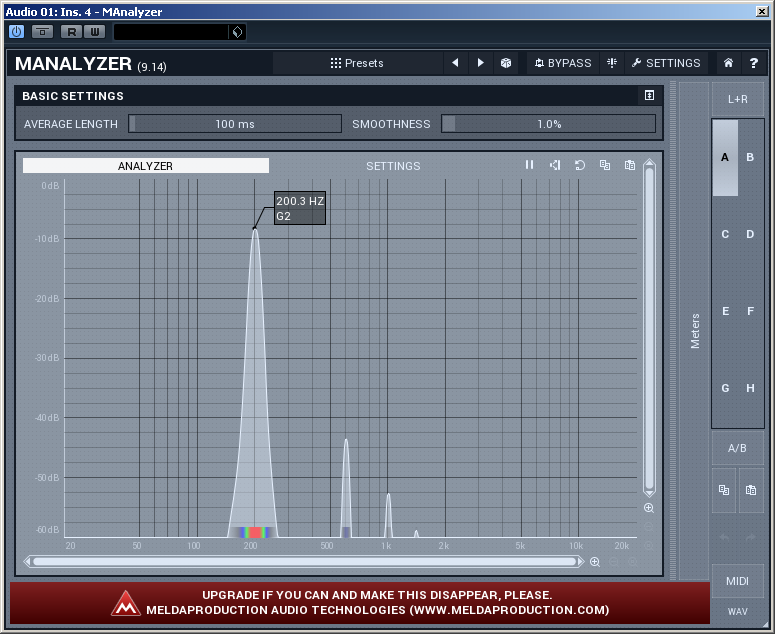
Task: Click the host bypass rectangle icon
Action: pos(43,32)
